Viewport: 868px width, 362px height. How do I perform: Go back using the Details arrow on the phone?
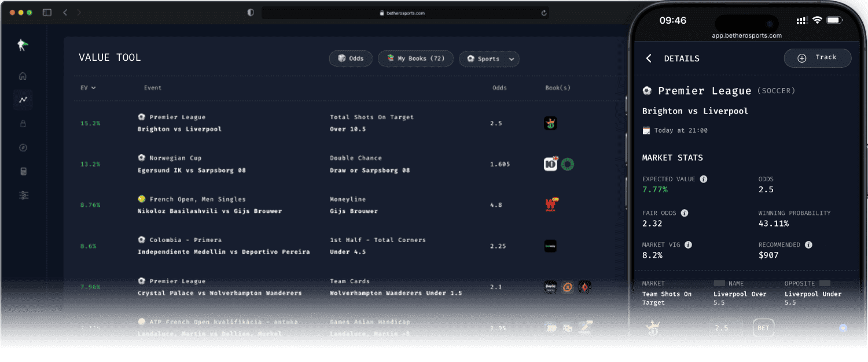pyautogui.click(x=649, y=58)
